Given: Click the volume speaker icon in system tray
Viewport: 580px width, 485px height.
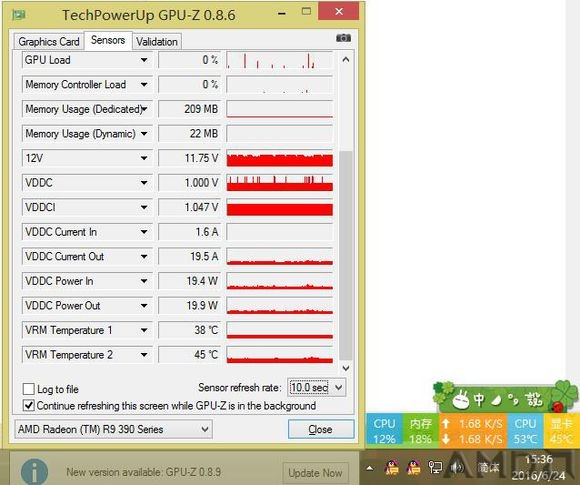Looking at the screenshot, I should tap(457, 468).
